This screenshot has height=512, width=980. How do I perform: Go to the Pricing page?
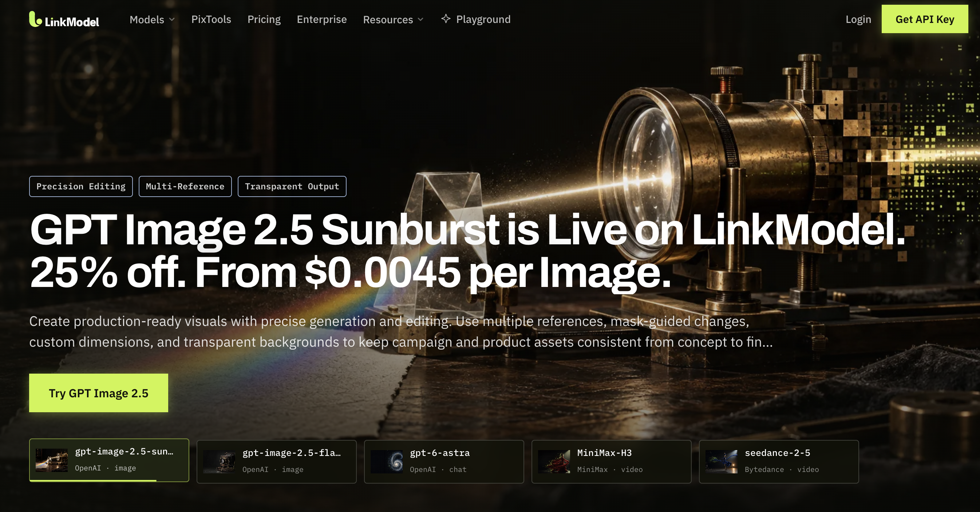pyautogui.click(x=264, y=19)
